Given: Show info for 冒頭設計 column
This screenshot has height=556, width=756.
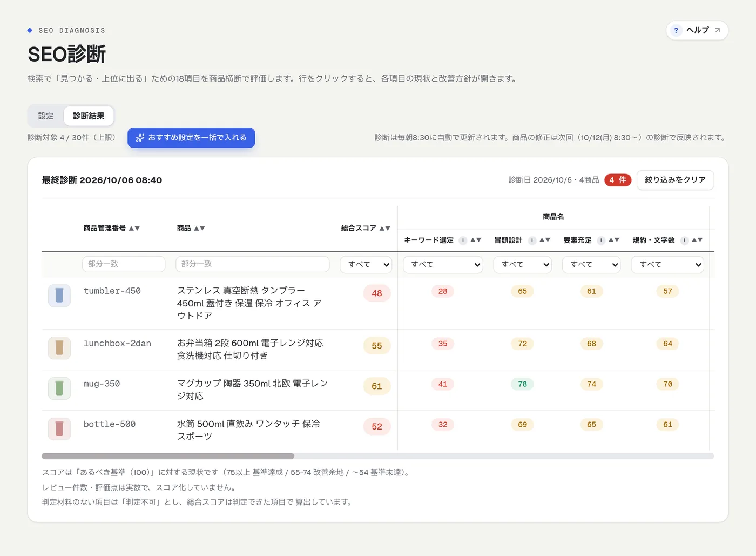Looking at the screenshot, I should [532, 240].
